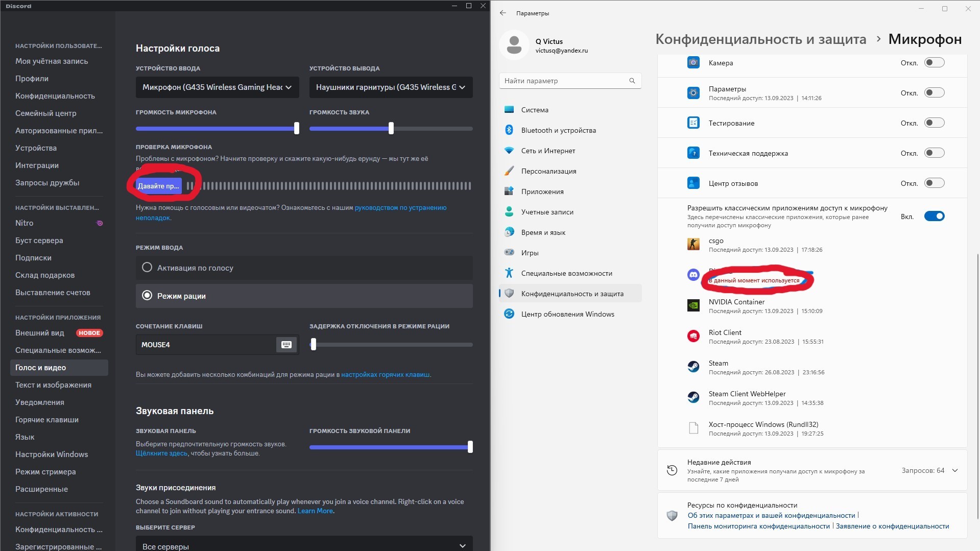
Task: Open the Все серверы dropdown
Action: click(304, 544)
